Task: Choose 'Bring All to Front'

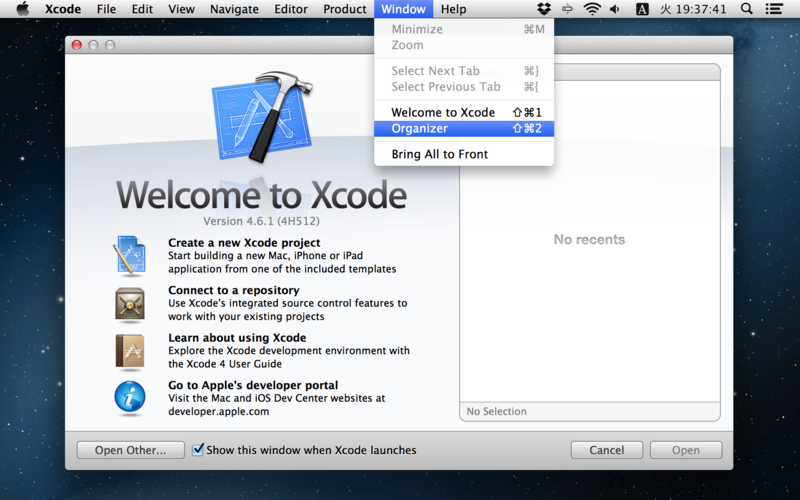Action: [464, 154]
